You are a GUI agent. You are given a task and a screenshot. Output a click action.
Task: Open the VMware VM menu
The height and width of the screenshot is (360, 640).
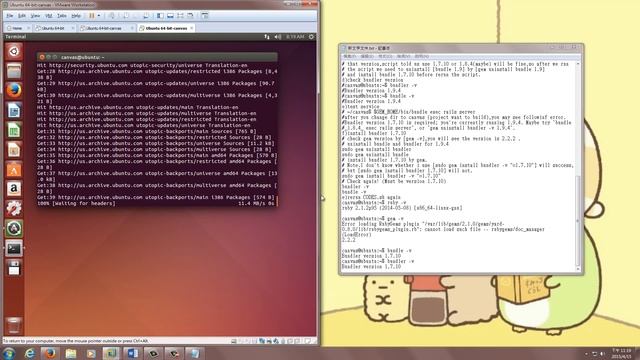(49, 16)
